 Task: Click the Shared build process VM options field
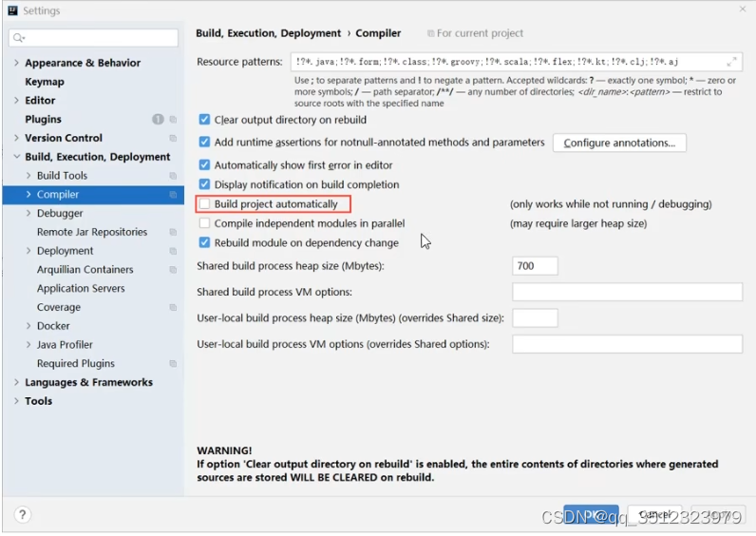click(x=627, y=292)
